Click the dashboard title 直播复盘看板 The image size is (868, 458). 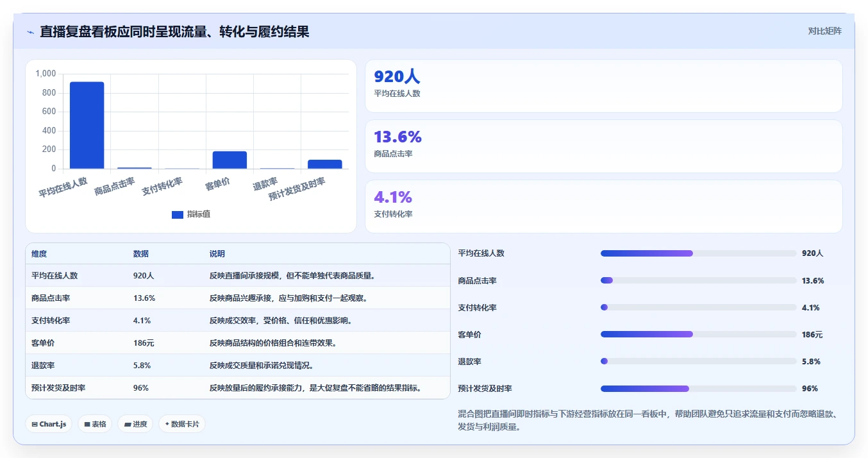174,31
